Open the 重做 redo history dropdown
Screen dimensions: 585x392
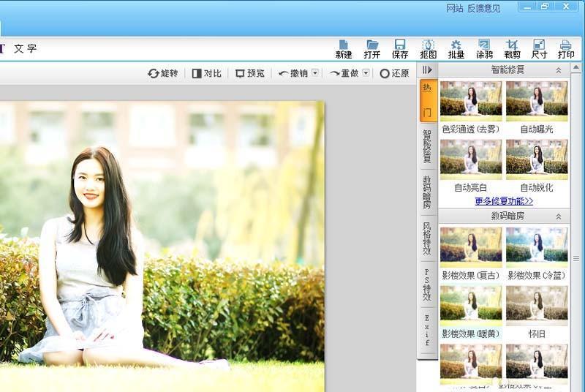click(366, 73)
